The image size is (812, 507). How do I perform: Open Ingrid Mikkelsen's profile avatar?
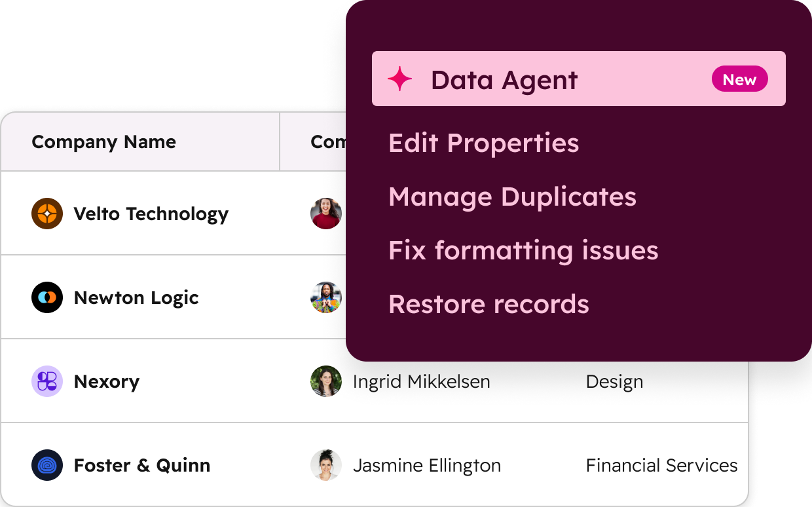(x=325, y=381)
